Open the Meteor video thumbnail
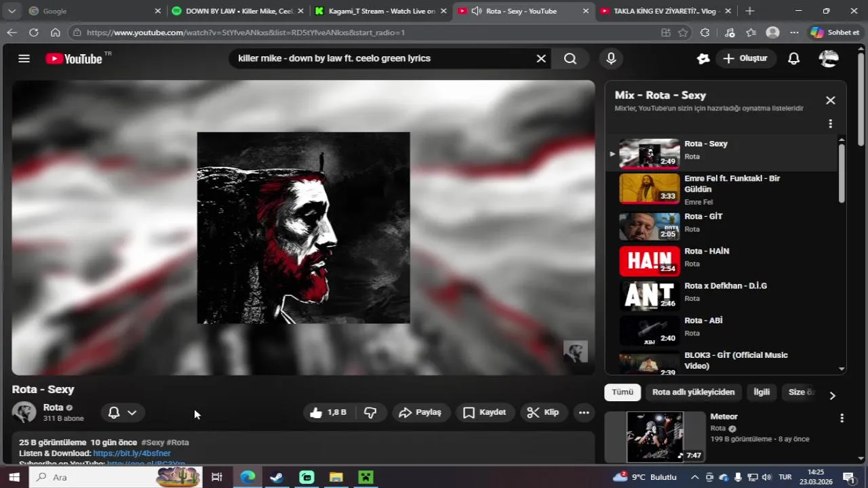Screen dimensions: 868x488 click(654, 437)
